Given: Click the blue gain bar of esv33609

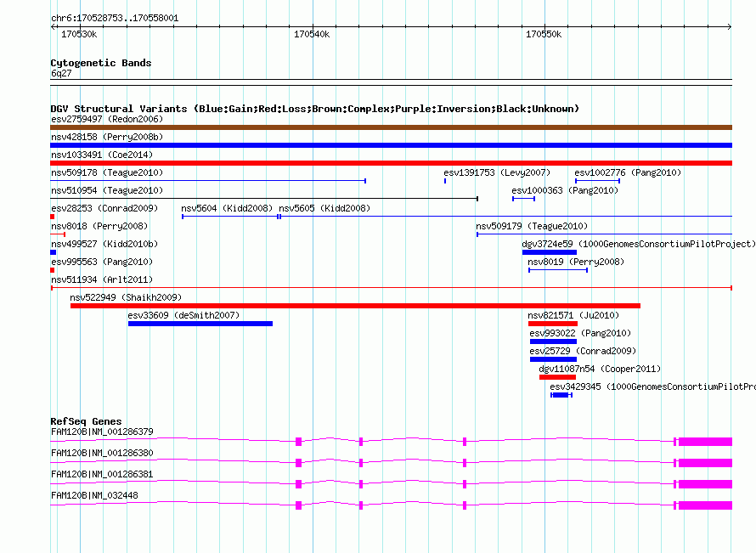Looking at the screenshot, I should [x=200, y=324].
